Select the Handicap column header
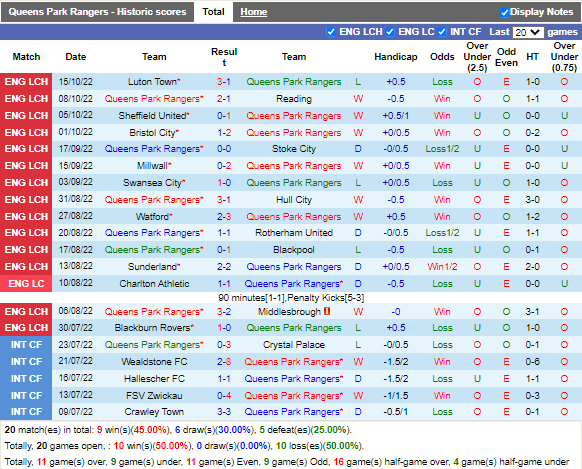Image resolution: width=582 pixels, height=469 pixels. [396, 57]
